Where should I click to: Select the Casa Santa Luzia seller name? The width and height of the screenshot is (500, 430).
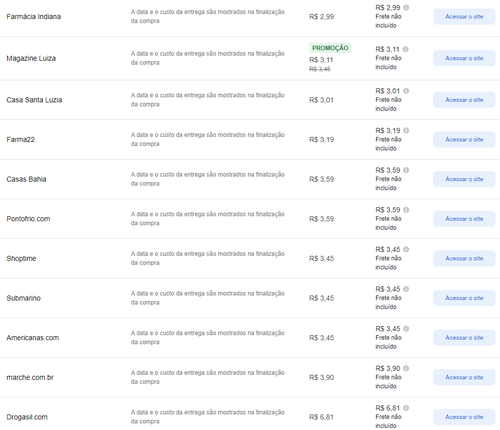34,100
